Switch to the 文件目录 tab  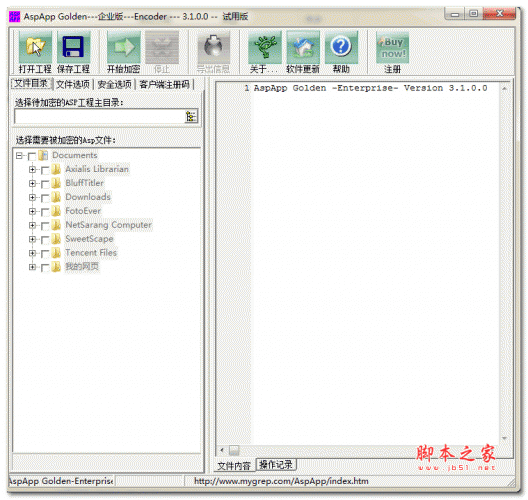click(31, 83)
